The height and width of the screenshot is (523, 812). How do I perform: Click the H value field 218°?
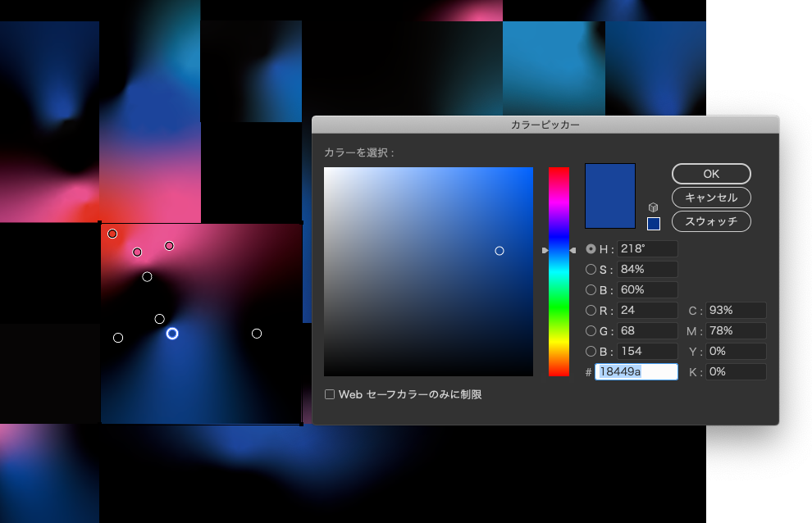(x=647, y=248)
